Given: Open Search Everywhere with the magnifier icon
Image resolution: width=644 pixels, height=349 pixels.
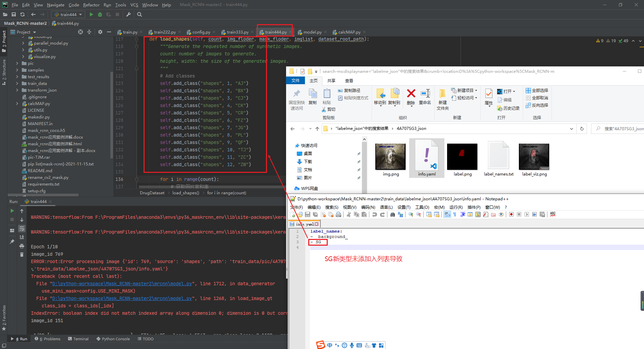Looking at the screenshot, I should (x=140, y=14).
